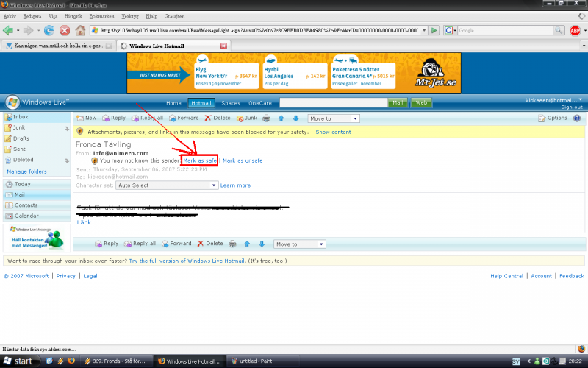Click the print icon in top mail toolbar
The width and height of the screenshot is (588, 368).
point(268,118)
